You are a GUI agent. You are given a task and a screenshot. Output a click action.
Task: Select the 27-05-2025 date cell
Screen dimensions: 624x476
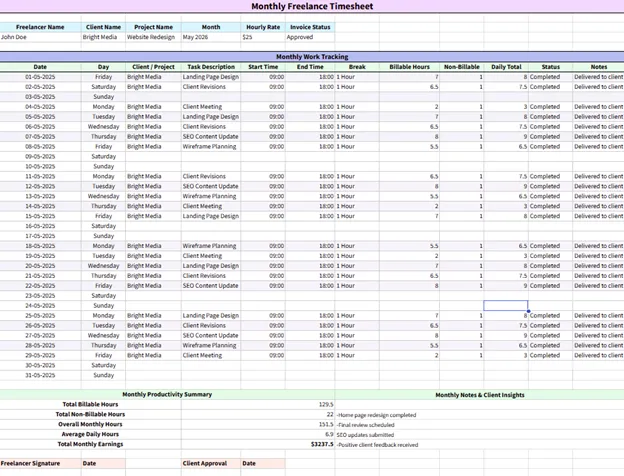point(40,336)
